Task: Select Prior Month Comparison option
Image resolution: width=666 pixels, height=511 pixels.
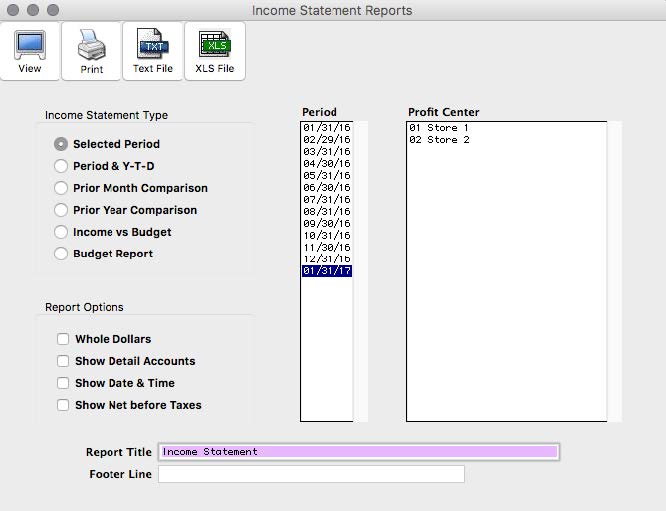Action: coord(62,188)
